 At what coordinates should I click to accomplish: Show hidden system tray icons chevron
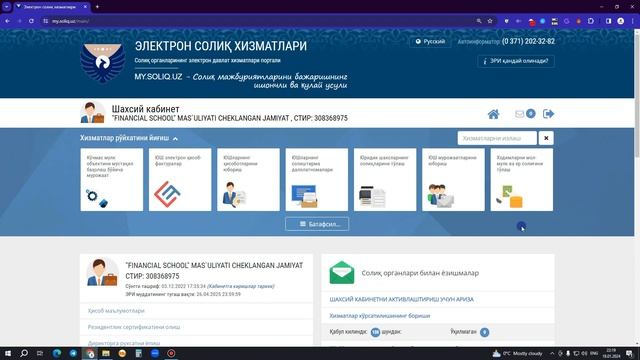tap(552, 353)
